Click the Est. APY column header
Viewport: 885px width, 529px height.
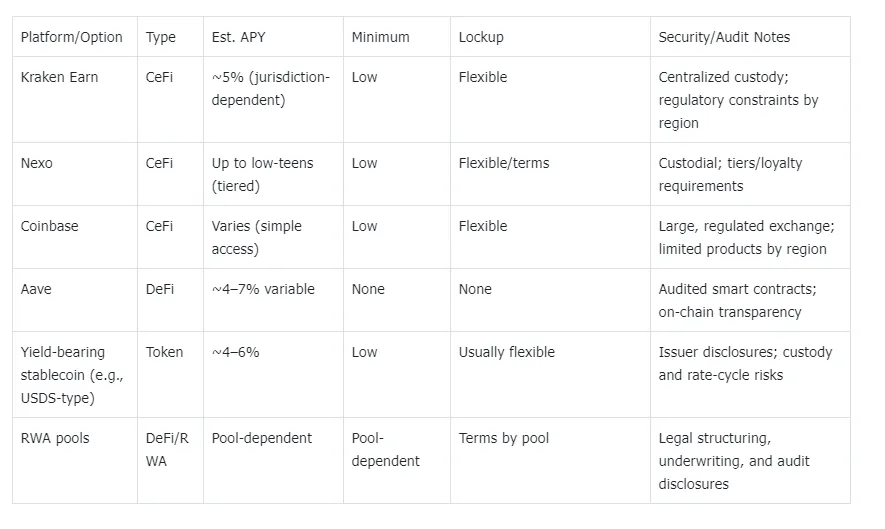click(238, 37)
